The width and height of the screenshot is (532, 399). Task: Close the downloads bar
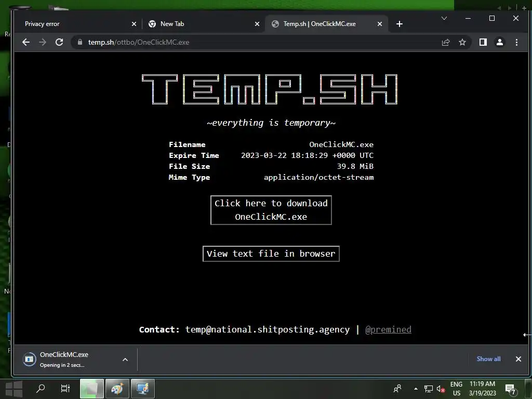pyautogui.click(x=518, y=359)
